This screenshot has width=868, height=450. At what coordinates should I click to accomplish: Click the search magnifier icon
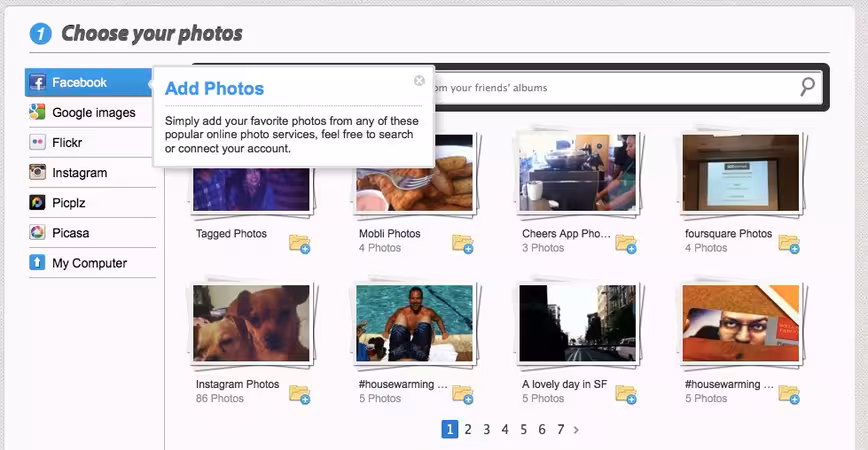point(808,87)
